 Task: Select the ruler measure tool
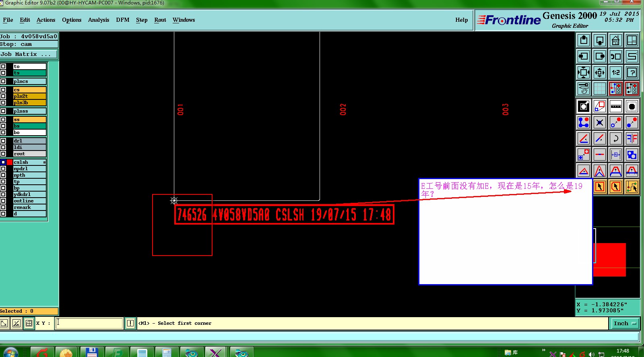[616, 106]
